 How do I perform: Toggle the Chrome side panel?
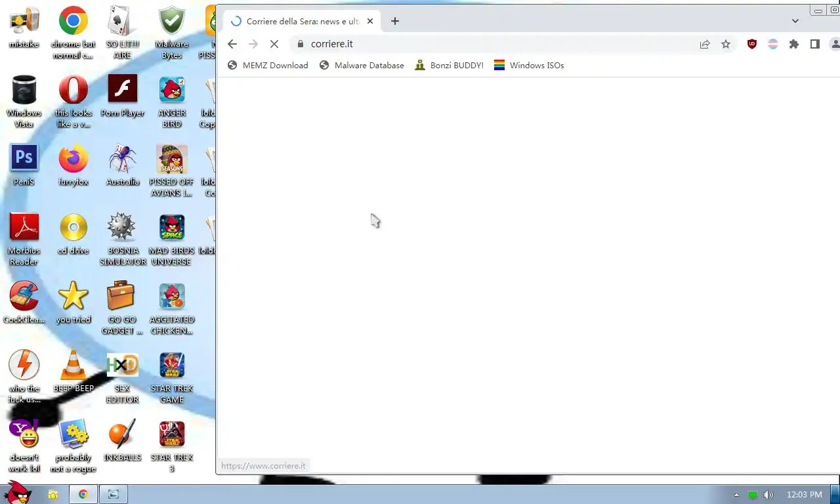click(x=815, y=44)
